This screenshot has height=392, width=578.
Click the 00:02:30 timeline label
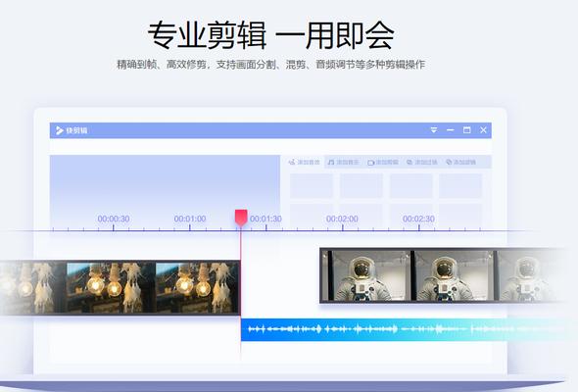point(418,219)
